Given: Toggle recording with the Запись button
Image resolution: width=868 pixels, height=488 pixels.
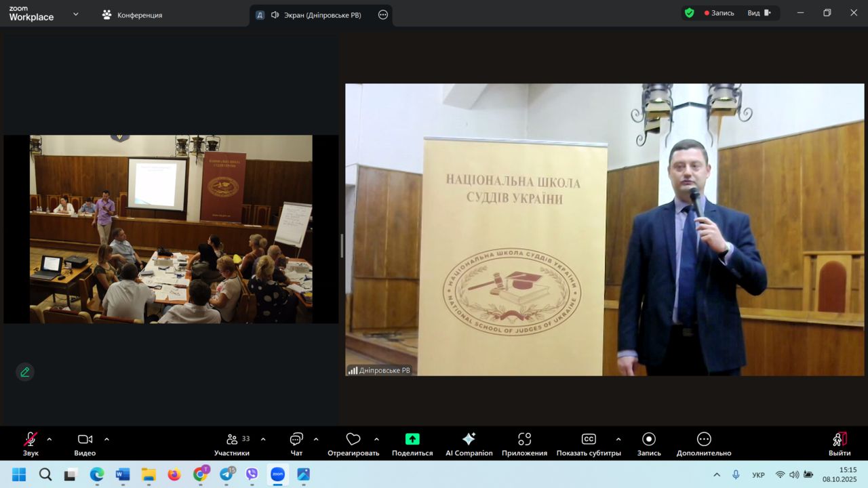Looking at the screenshot, I should [x=649, y=444].
